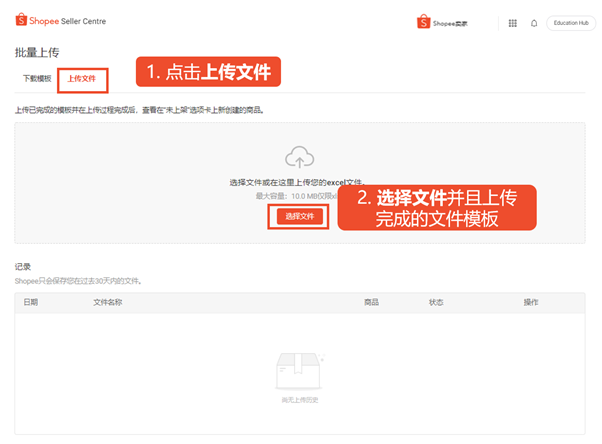Click the cloud upload icon
602x444 pixels.
pyautogui.click(x=299, y=157)
